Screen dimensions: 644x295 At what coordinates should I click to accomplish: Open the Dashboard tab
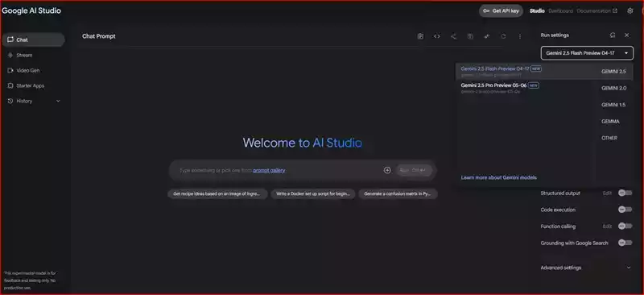pos(560,11)
